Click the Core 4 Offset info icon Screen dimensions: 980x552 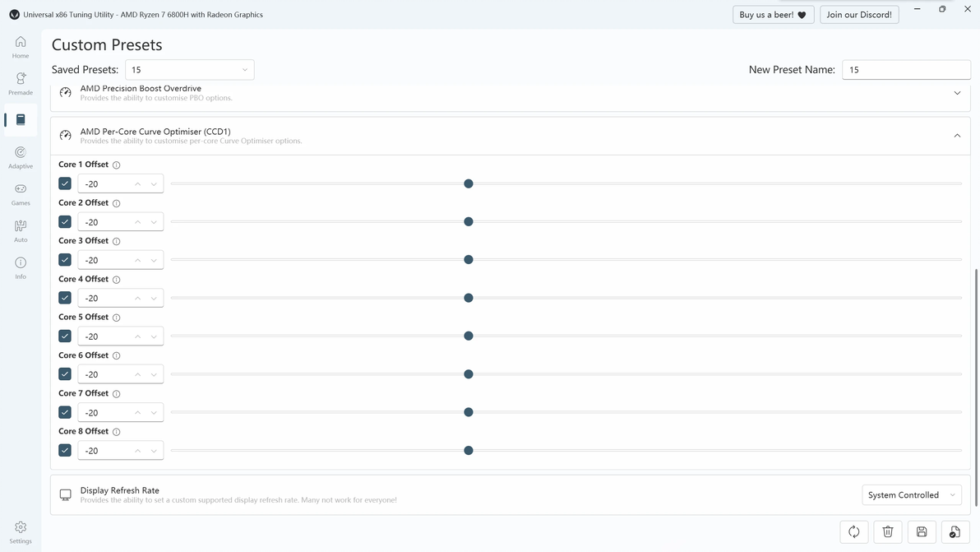[116, 280]
